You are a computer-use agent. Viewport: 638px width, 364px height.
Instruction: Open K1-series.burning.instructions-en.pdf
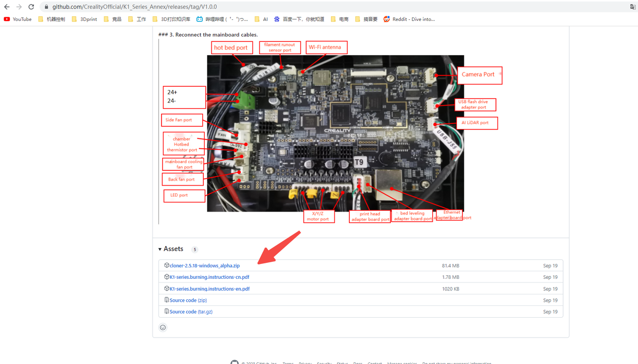[x=209, y=289]
